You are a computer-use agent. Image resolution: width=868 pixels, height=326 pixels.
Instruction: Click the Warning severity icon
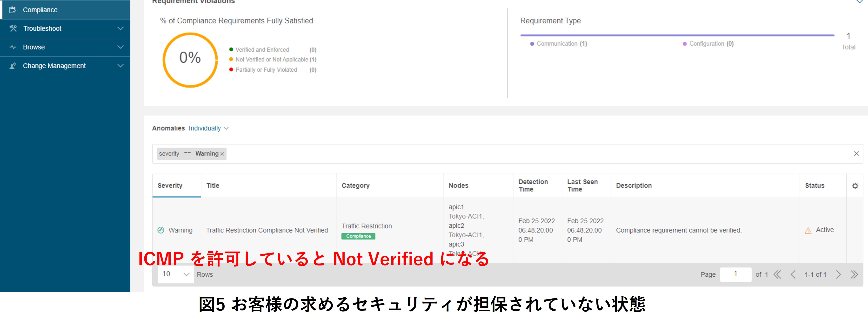pyautogui.click(x=161, y=230)
